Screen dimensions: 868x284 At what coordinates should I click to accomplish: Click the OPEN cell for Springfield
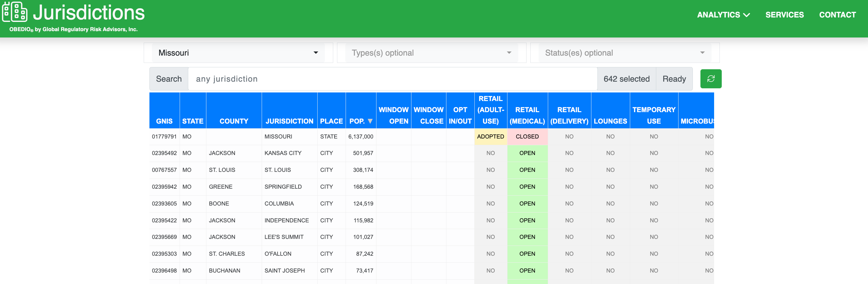click(527, 187)
